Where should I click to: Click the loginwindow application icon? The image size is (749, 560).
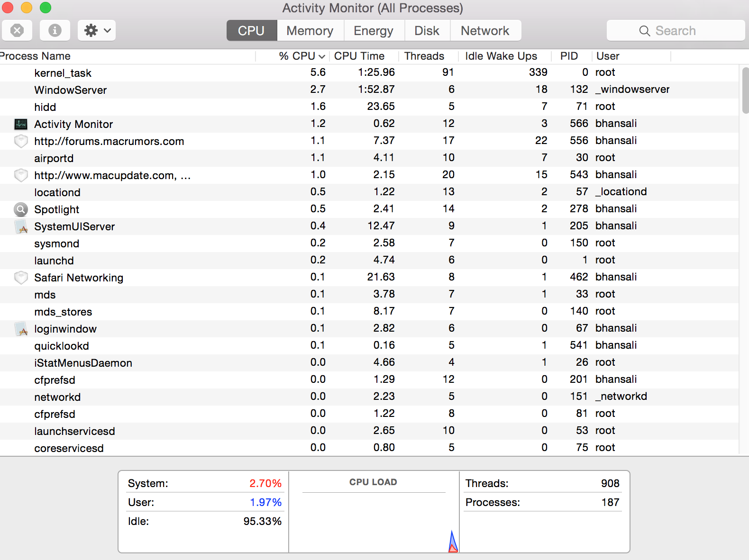(21, 329)
